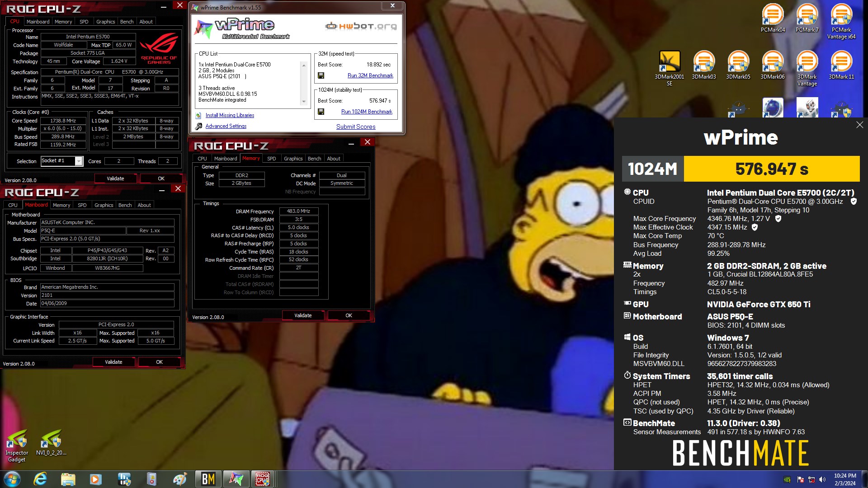Click Validate in the CPU-Z Mainboard window
Screen dimensions: 868x488
[113, 362]
